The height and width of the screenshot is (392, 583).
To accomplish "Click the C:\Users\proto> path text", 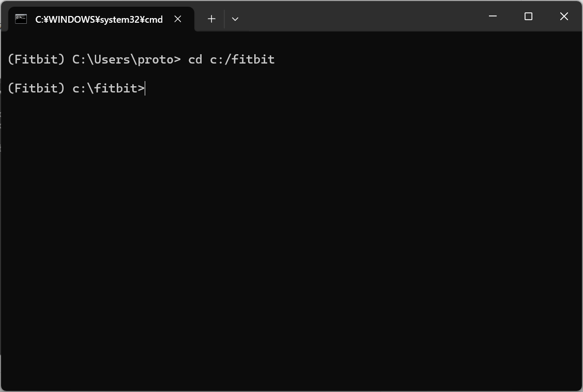I will pos(126,59).
